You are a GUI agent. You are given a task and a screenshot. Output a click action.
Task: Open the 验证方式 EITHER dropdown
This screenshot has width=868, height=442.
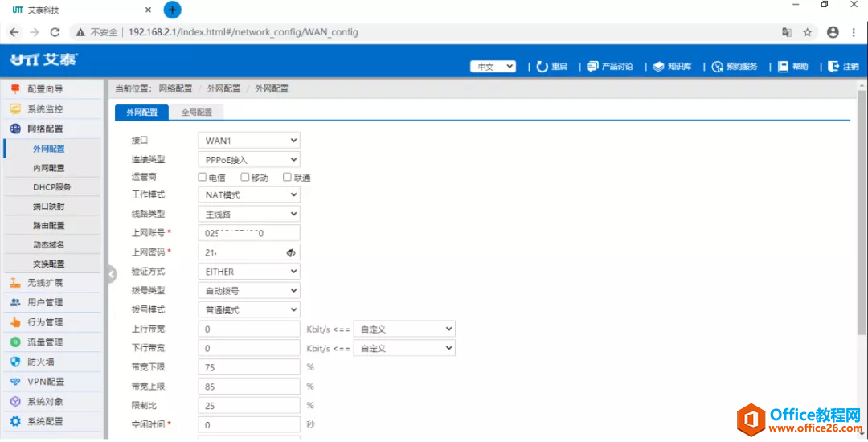pos(249,271)
